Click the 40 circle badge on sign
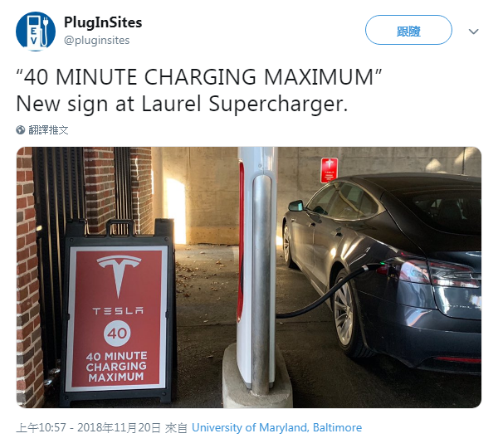Screen dimensions: 498x448 pyautogui.click(x=117, y=333)
